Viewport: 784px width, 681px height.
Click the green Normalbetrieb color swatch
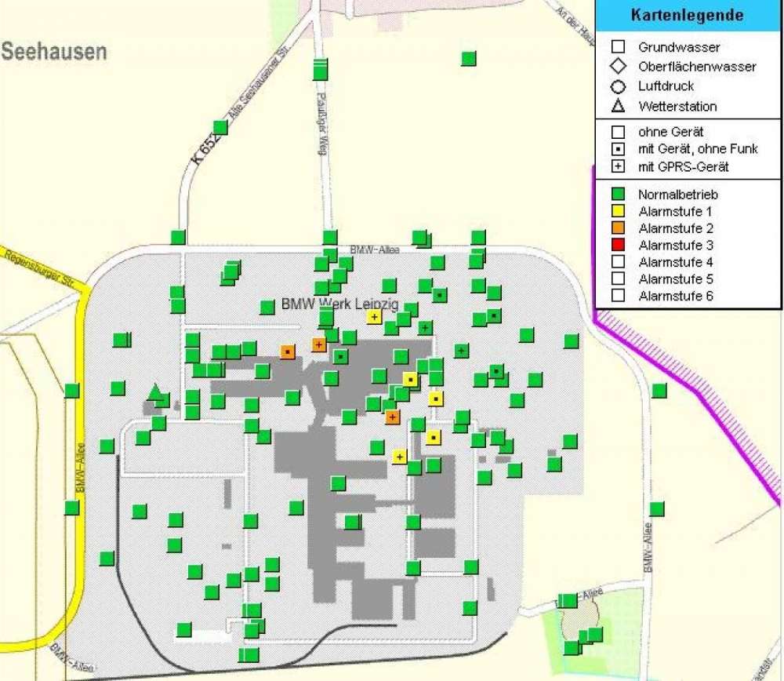coord(618,194)
